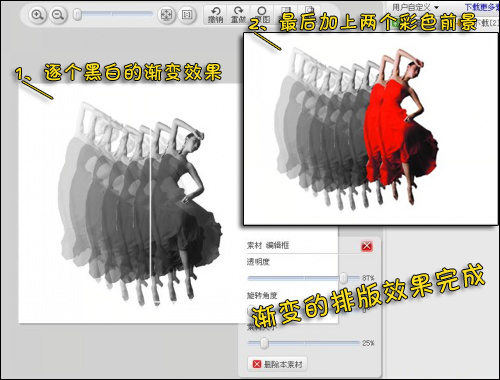Close the 素材编辑框 panel
The height and width of the screenshot is (380, 500).
click(x=367, y=246)
